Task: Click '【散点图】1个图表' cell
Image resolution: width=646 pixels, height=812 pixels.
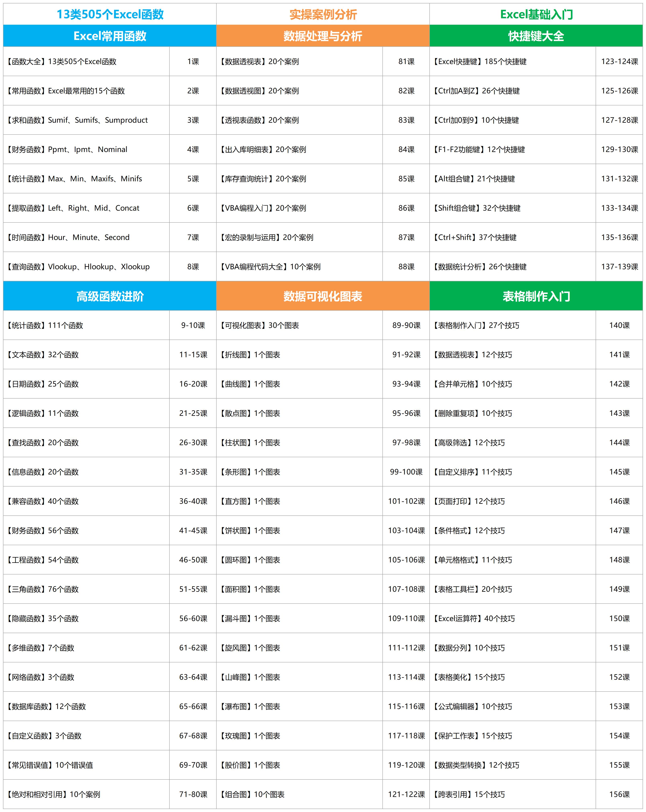Action: pos(300,413)
